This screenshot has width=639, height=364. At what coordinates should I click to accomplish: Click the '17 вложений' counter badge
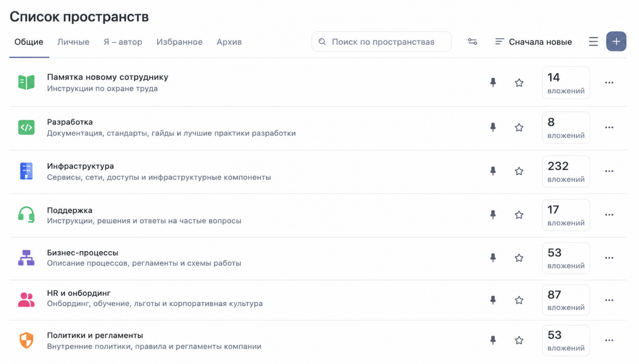coord(566,215)
